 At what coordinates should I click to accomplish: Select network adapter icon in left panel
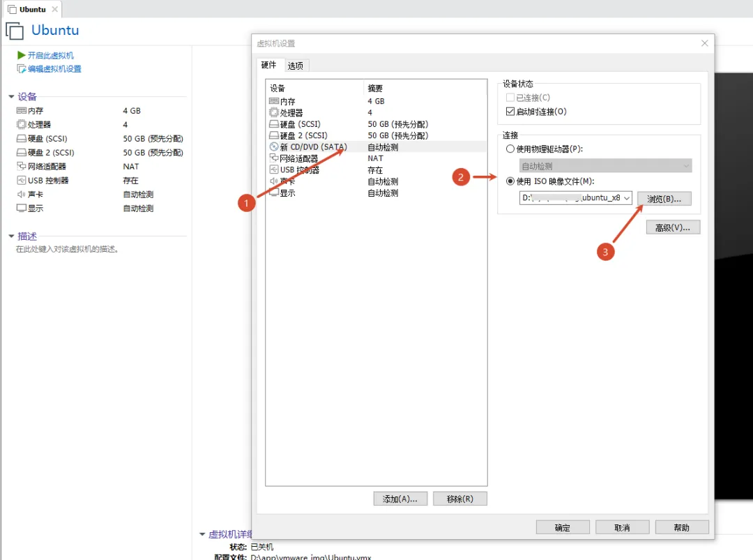21,166
